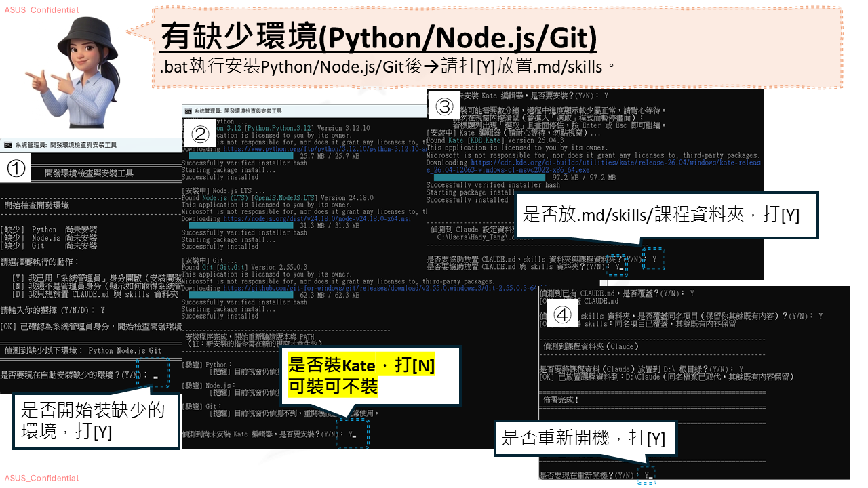Click the '偵測到 Claude 設定資料夾' line
868x488 pixels.
pyautogui.click(x=475, y=230)
